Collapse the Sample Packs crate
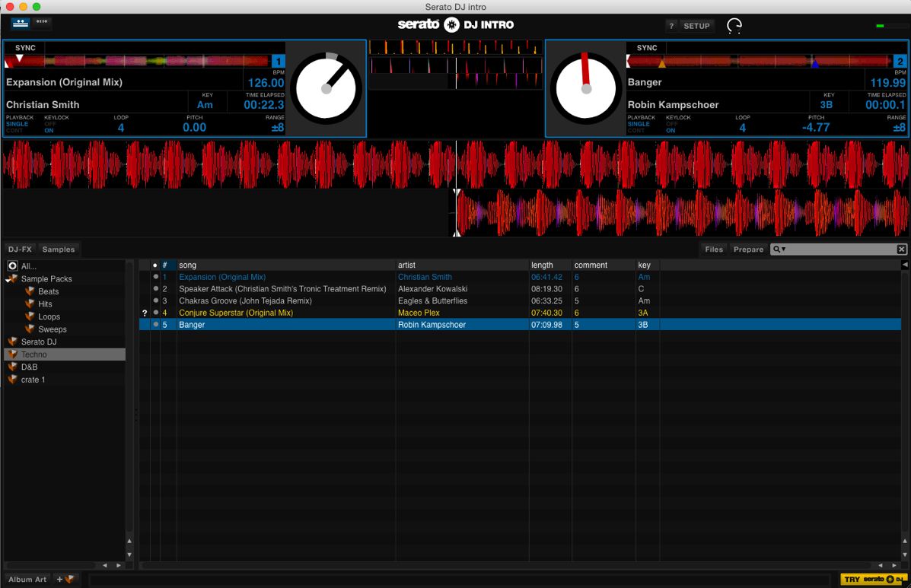The image size is (911, 588). [8, 279]
